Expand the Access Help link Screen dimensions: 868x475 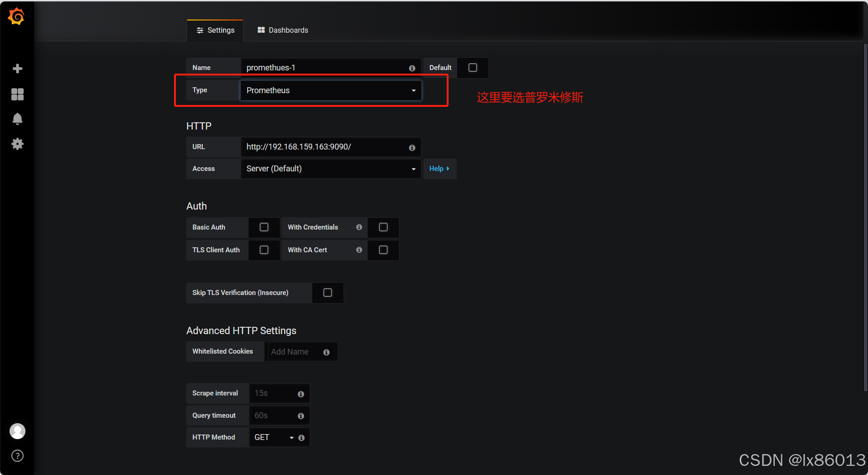point(439,169)
